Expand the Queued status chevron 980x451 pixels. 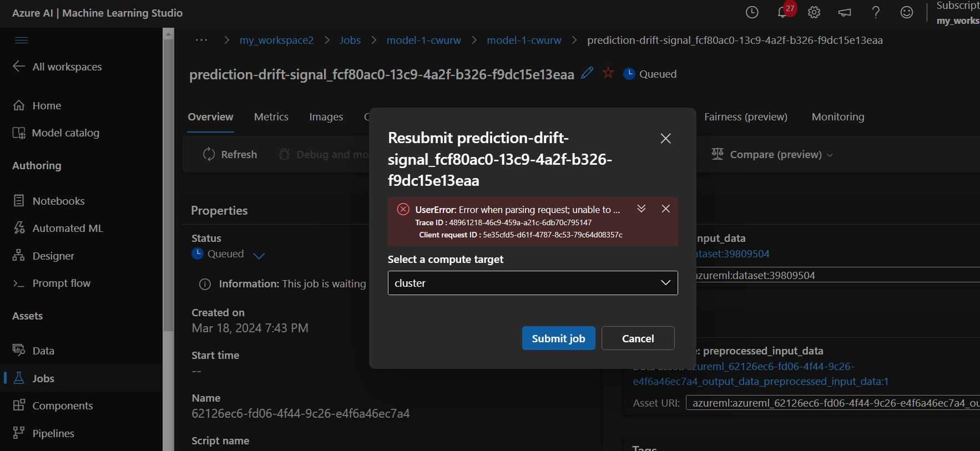pyautogui.click(x=259, y=255)
